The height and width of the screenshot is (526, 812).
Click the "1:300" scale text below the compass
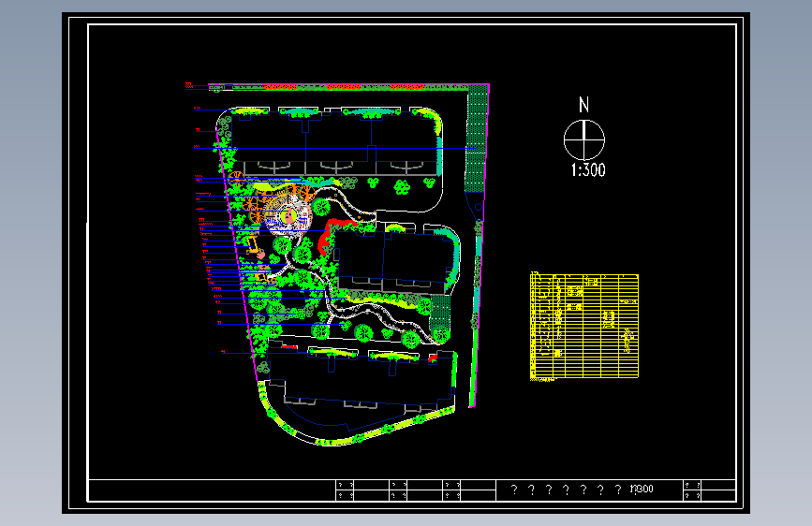click(x=588, y=169)
